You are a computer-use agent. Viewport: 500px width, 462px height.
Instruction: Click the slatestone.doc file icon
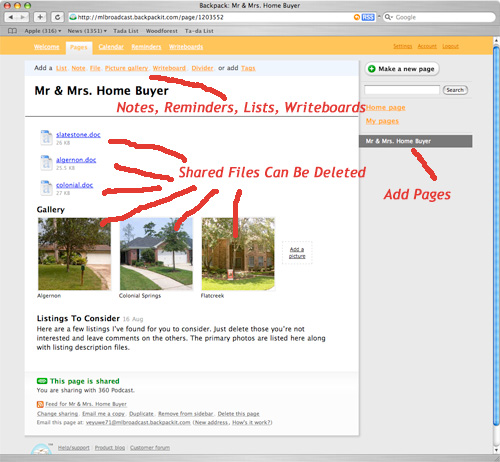click(x=46, y=137)
